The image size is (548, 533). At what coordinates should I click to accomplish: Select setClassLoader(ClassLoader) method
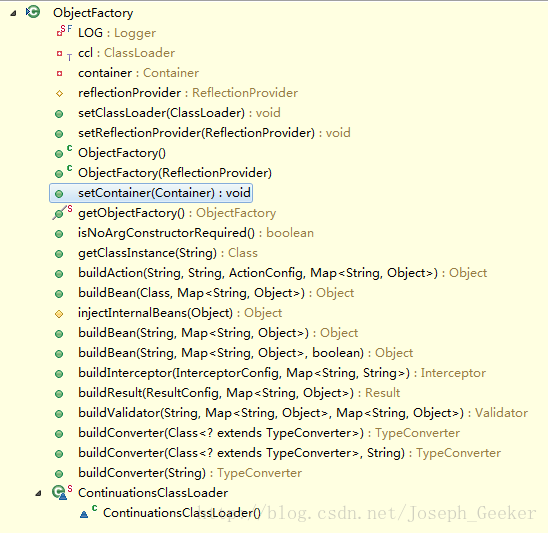coord(179,113)
